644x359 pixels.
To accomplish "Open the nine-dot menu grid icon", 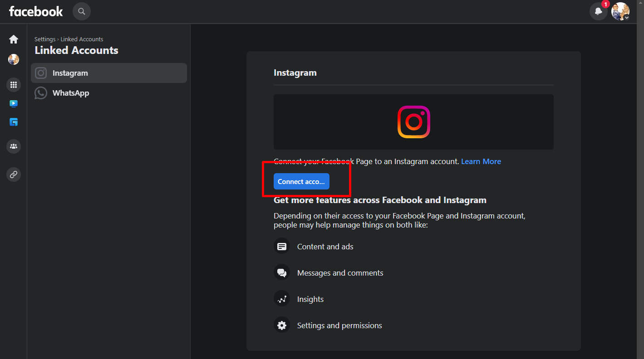I will point(14,85).
